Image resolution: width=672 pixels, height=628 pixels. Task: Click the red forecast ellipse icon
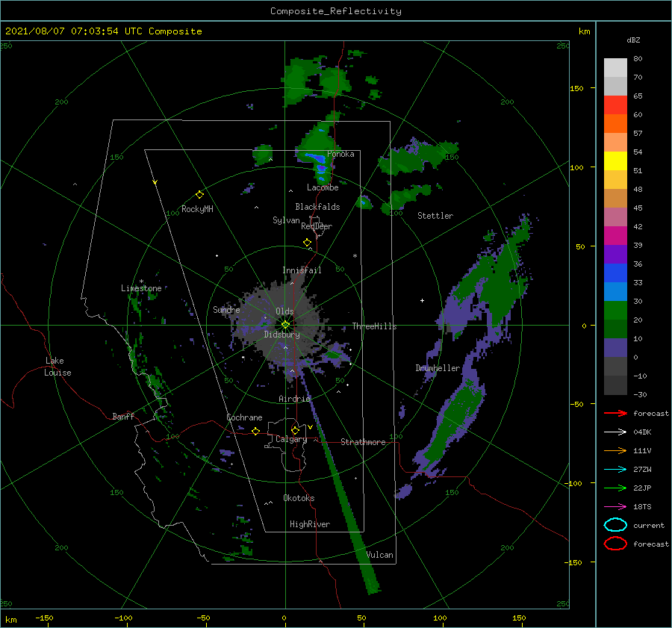click(x=615, y=544)
